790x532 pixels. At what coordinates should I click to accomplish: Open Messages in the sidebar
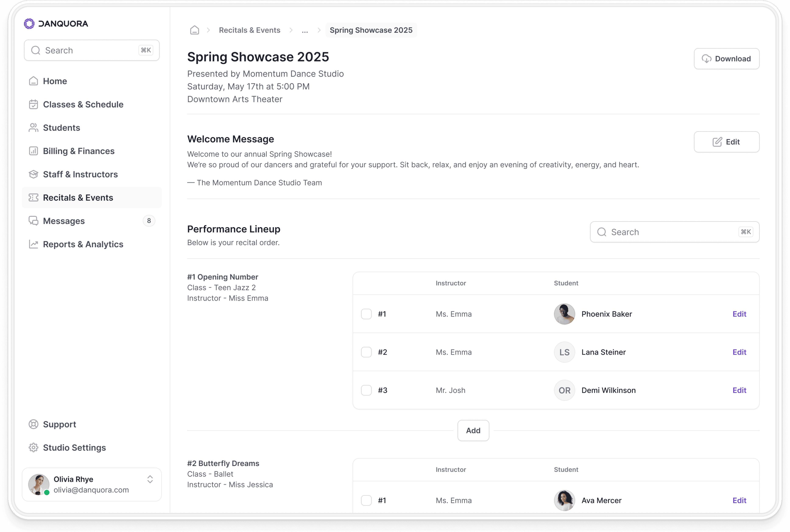click(x=64, y=221)
